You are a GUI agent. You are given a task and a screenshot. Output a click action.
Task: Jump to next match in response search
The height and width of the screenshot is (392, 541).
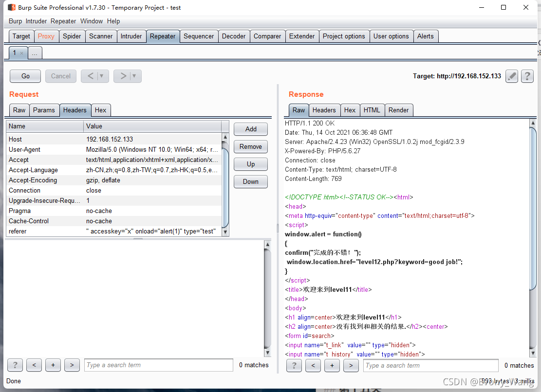pyautogui.click(x=351, y=365)
